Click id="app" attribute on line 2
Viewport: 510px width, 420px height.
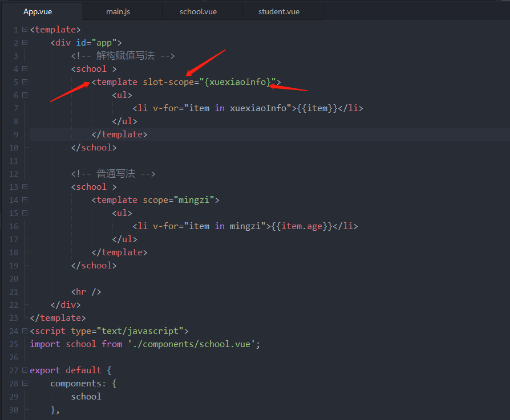96,43
